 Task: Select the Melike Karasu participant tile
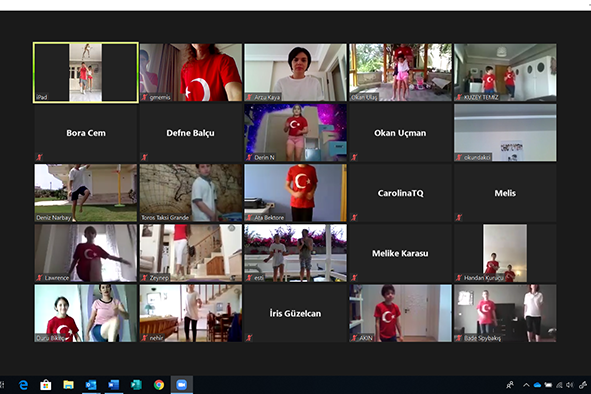click(x=400, y=253)
